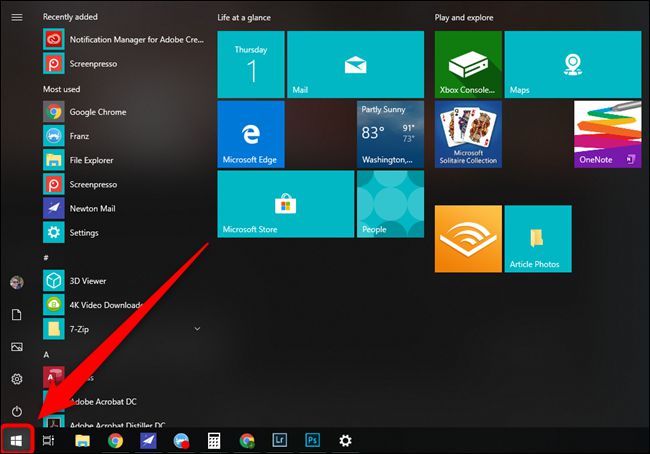This screenshot has height=454, width=650.
Task: Open Lightroom from the taskbar
Action: tap(279, 440)
